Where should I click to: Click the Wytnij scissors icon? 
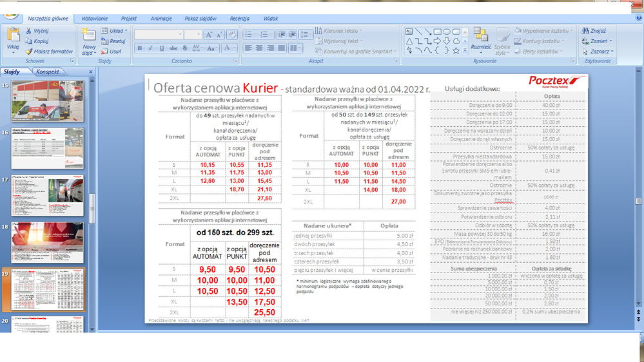(28, 31)
